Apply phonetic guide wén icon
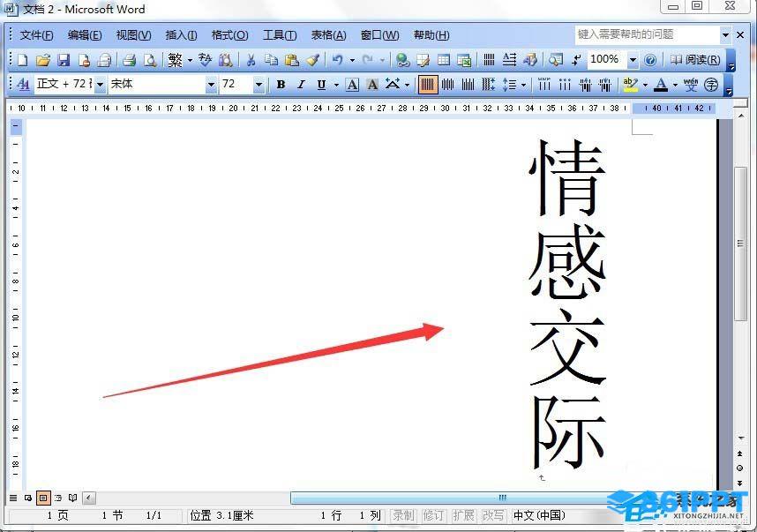Image resolution: width=757 pixels, height=532 pixels. pyautogui.click(x=691, y=85)
